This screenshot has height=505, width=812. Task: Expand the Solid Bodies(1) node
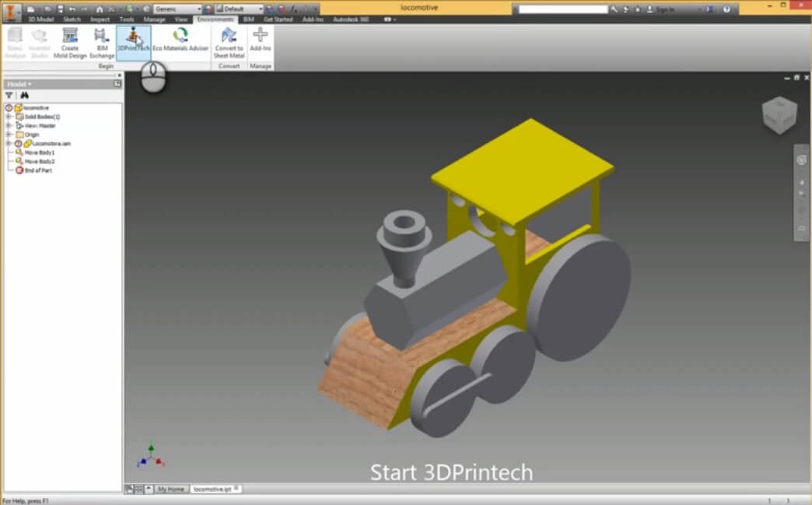9,117
